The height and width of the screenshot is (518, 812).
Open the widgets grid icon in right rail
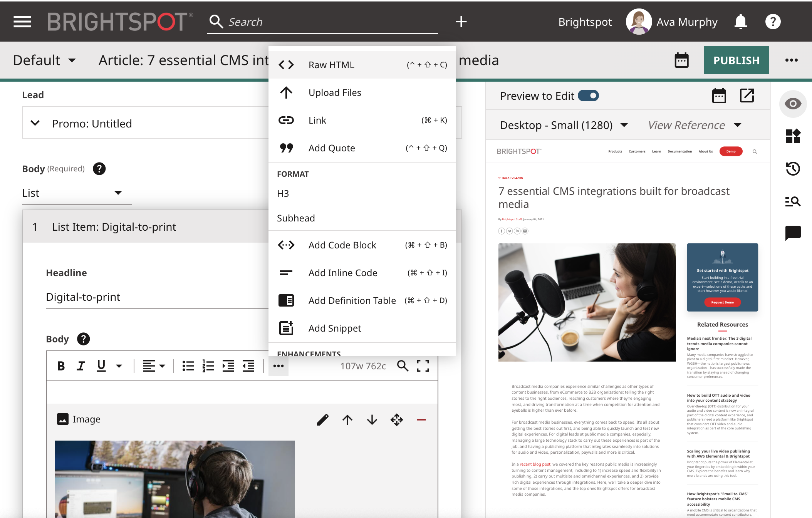point(793,136)
